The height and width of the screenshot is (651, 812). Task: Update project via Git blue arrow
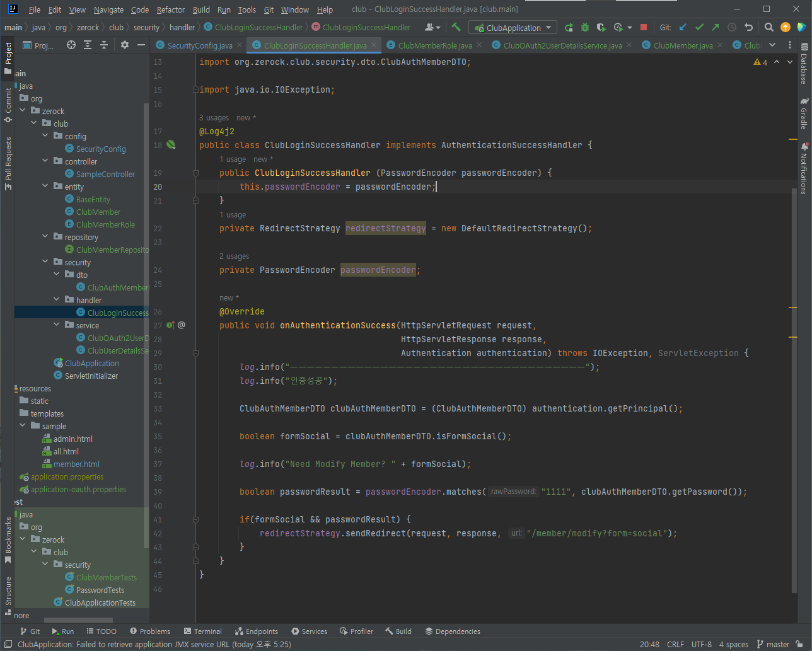pyautogui.click(x=683, y=28)
